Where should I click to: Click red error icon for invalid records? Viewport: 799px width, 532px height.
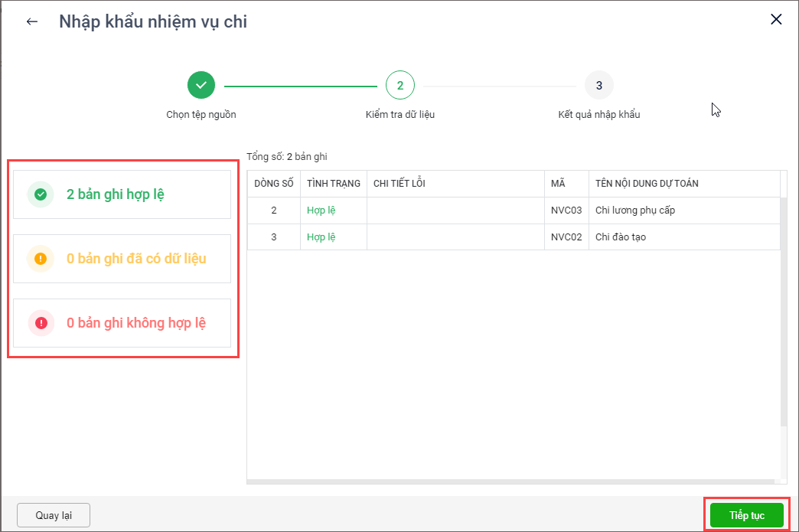click(41, 323)
